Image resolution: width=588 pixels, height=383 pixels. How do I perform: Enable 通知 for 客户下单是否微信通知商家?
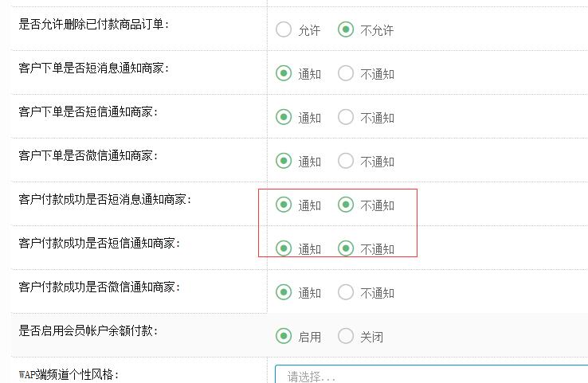coord(284,162)
